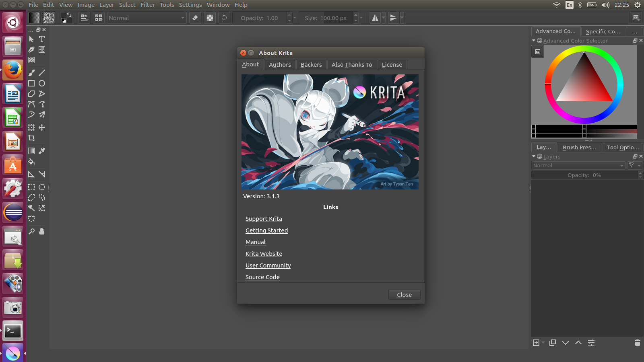Screen dimensions: 644x362
Task: Delete the selected layer via trash icon
Action: pyautogui.click(x=637, y=343)
